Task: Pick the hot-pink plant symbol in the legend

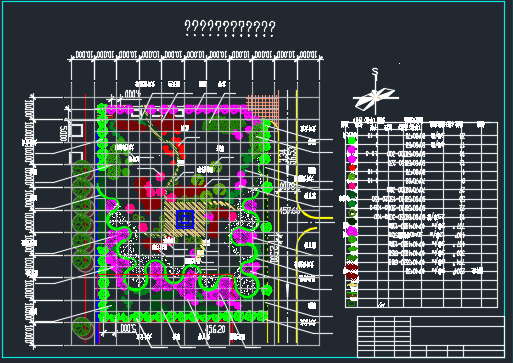Action: coord(352,186)
